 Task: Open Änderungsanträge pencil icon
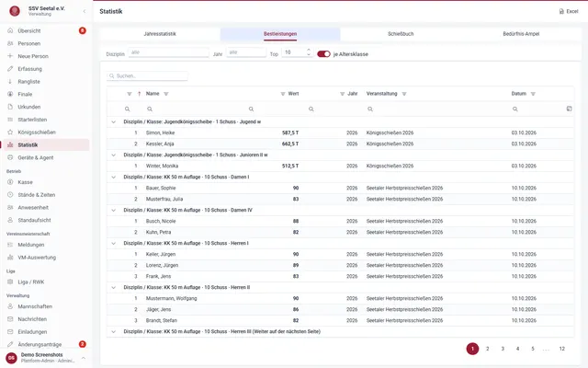(x=10, y=344)
